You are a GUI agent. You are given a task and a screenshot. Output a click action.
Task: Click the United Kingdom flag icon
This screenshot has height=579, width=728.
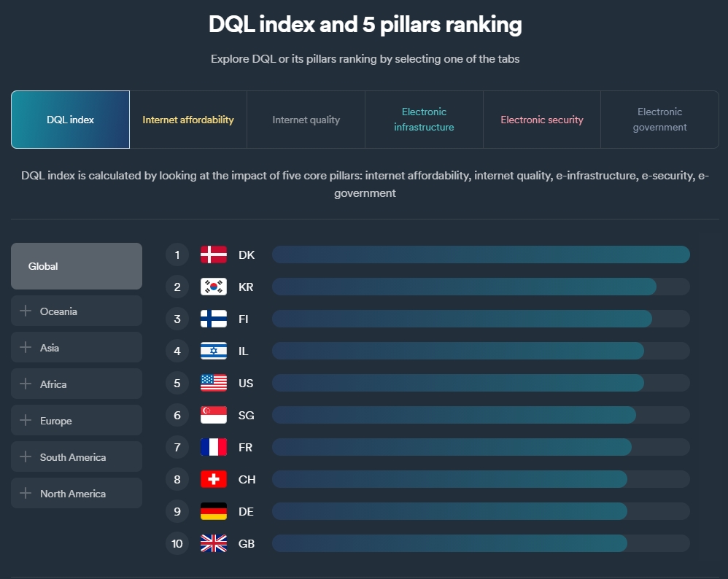pyautogui.click(x=214, y=543)
